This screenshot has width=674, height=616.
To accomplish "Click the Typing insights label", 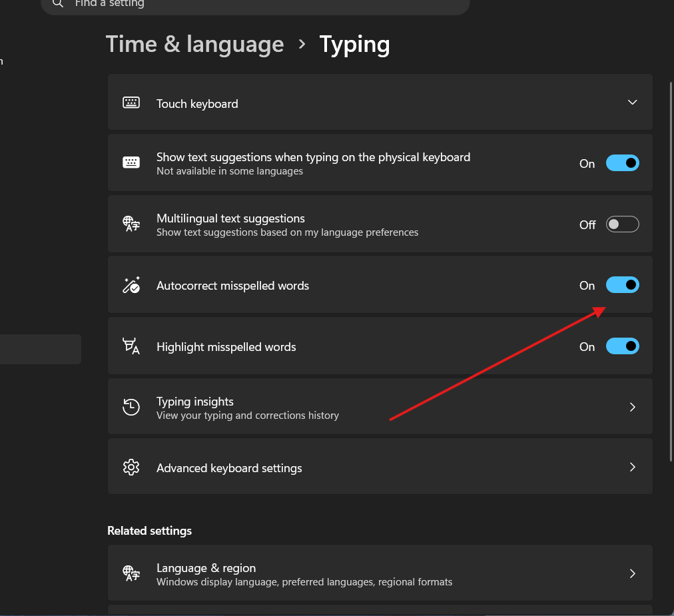I will (x=194, y=402).
